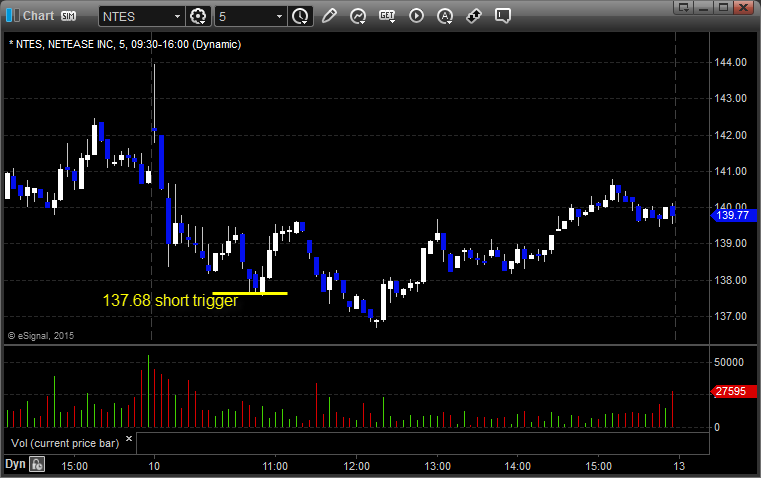The height and width of the screenshot is (478, 761).
Task: Start bar replay with play icon
Action: pos(416,16)
